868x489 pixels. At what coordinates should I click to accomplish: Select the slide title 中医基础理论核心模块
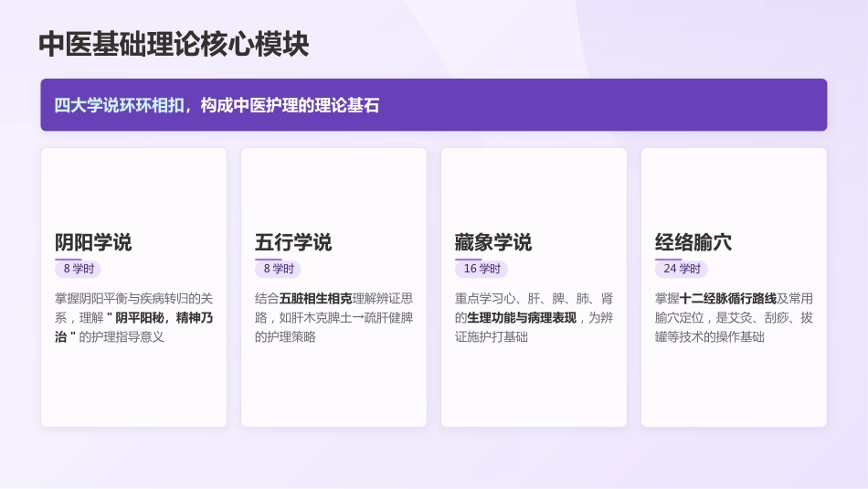(x=174, y=44)
